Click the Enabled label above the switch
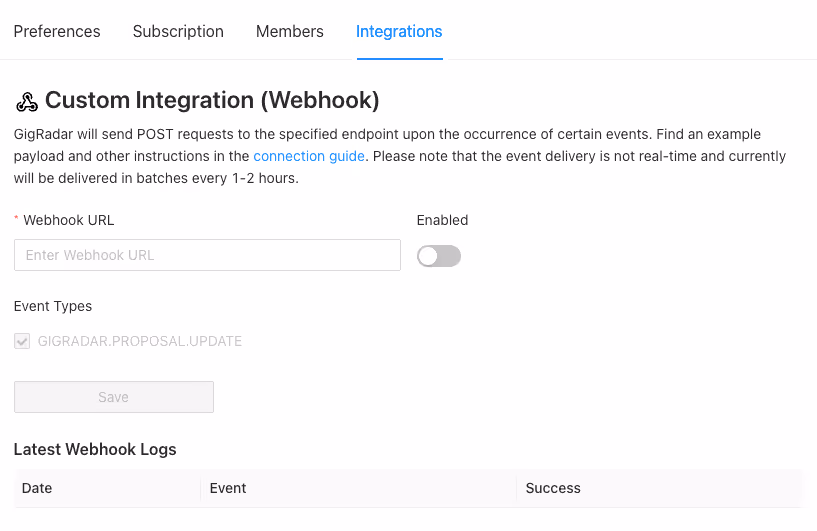 point(442,220)
